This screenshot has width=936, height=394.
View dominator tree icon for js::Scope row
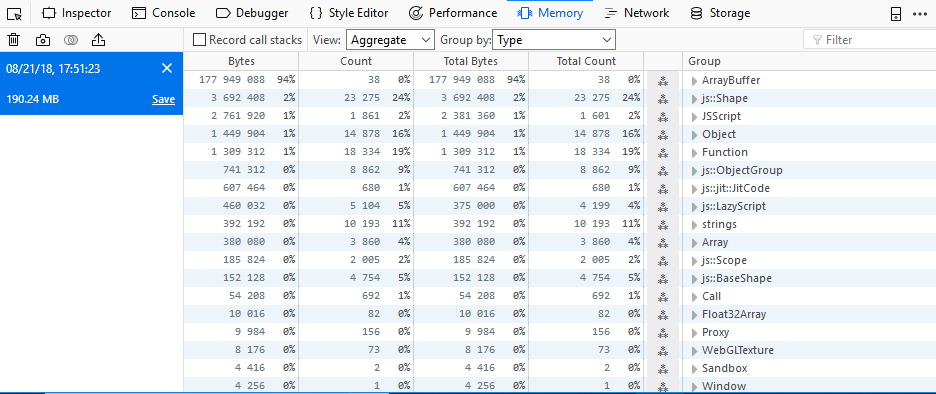(663, 260)
